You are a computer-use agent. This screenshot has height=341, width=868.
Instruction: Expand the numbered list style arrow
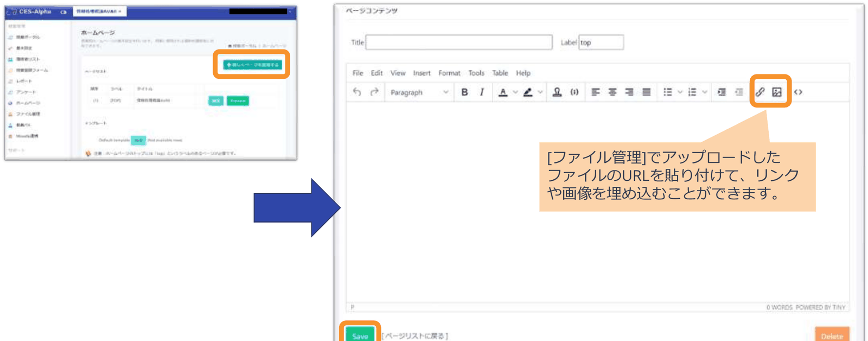705,92
